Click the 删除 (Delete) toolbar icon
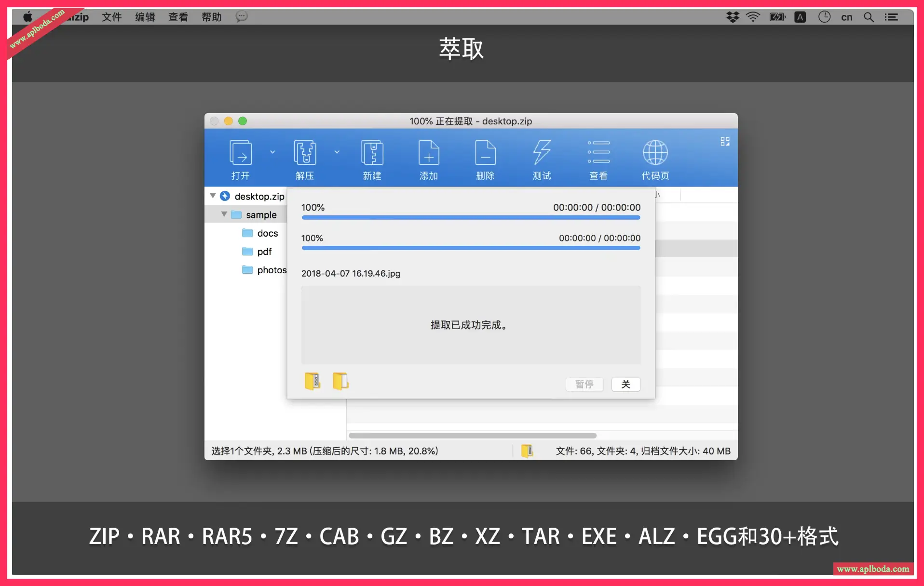 click(485, 153)
